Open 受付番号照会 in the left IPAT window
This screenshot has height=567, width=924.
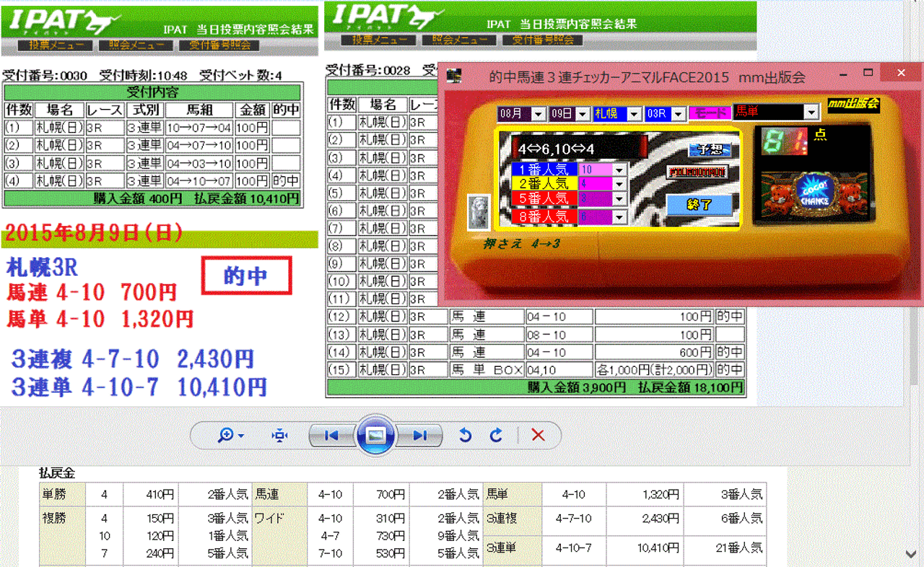(x=219, y=46)
